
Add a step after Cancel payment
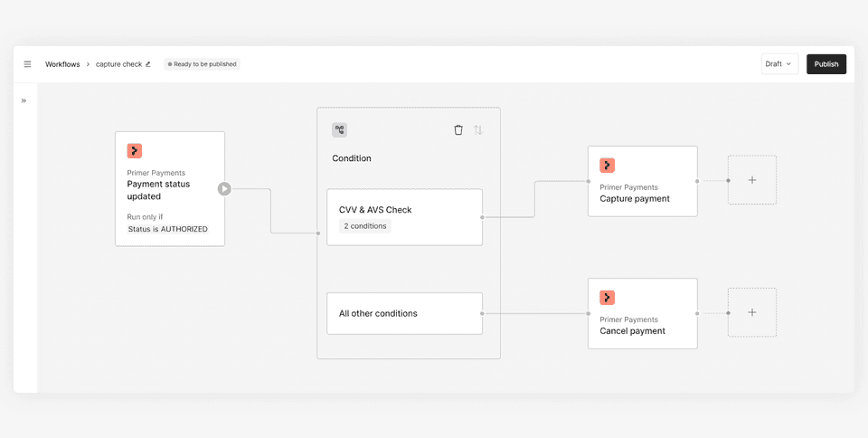[x=751, y=312]
